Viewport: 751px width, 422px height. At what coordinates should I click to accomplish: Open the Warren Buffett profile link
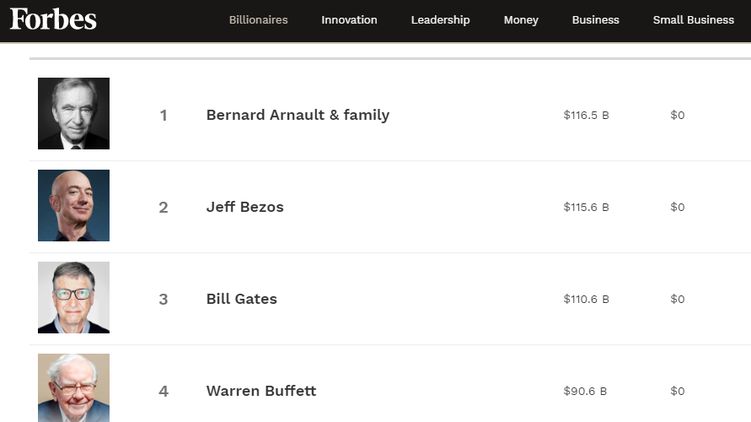[x=261, y=391]
